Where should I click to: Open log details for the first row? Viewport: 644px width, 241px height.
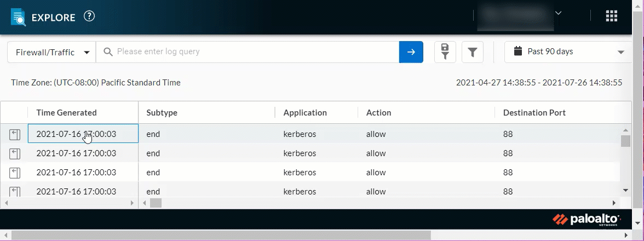tap(15, 134)
